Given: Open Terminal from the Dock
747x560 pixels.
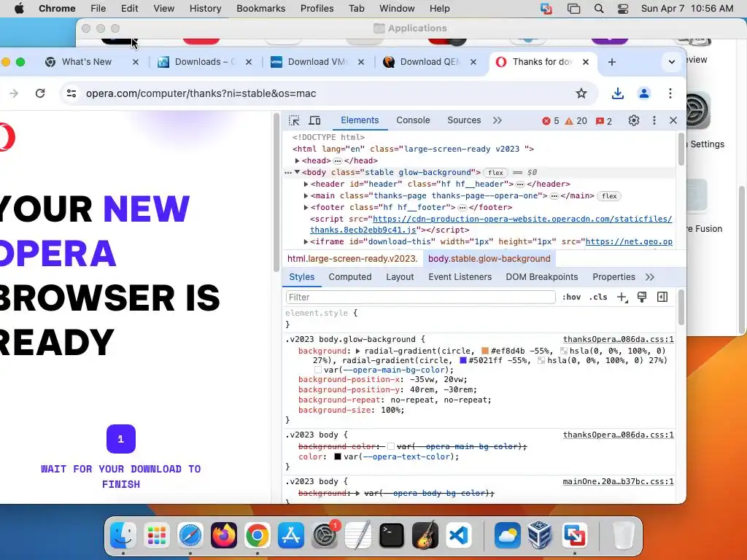Looking at the screenshot, I should (x=392, y=535).
